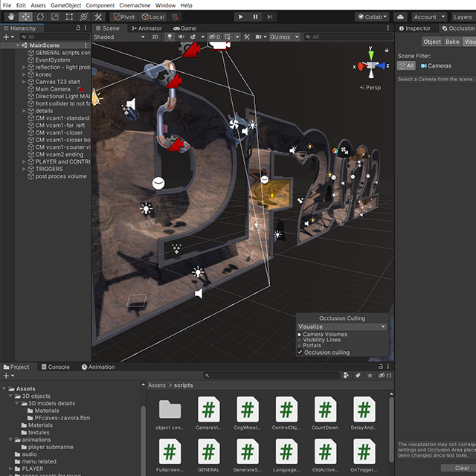Toggle Camera Volumes checkbox

(299, 335)
